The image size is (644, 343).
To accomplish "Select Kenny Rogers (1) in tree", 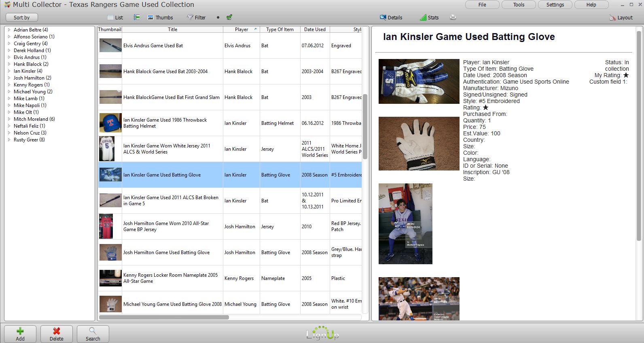I will pos(32,85).
